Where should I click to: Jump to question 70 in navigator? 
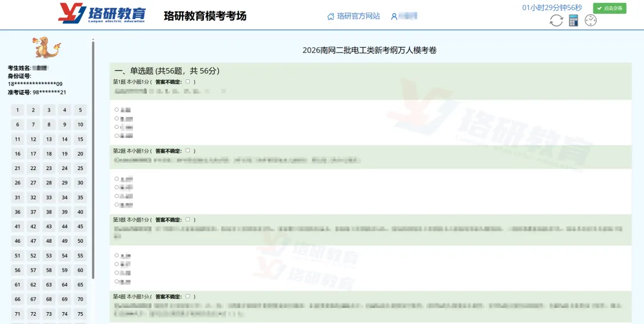pyautogui.click(x=80, y=300)
